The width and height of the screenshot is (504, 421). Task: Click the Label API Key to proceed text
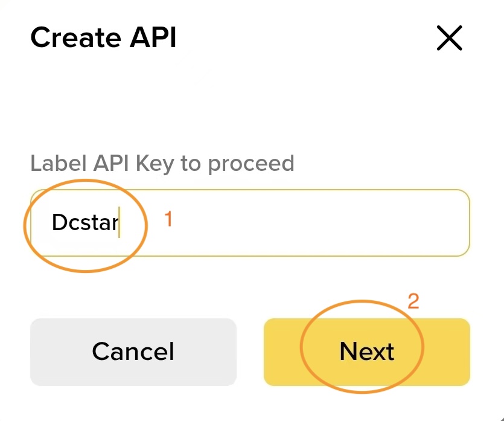click(x=162, y=163)
